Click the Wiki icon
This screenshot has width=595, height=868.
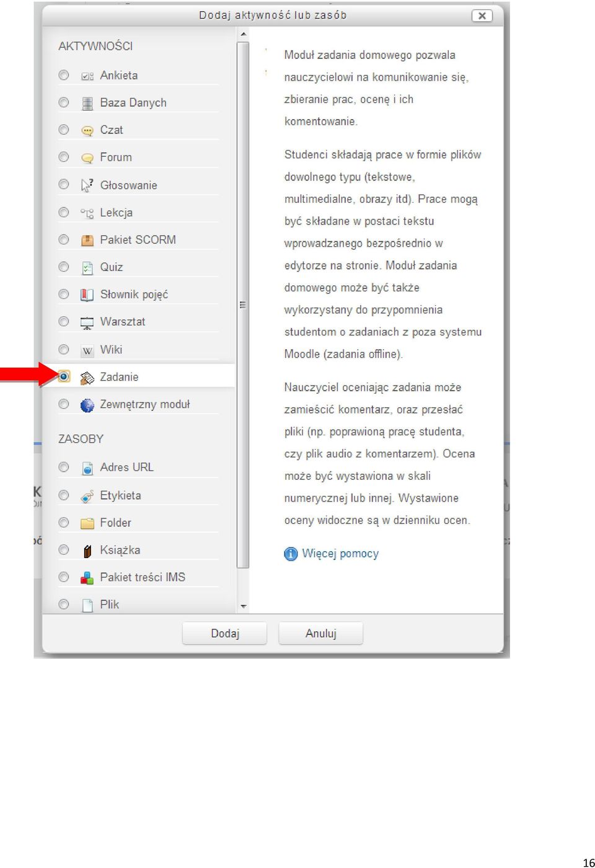87,350
